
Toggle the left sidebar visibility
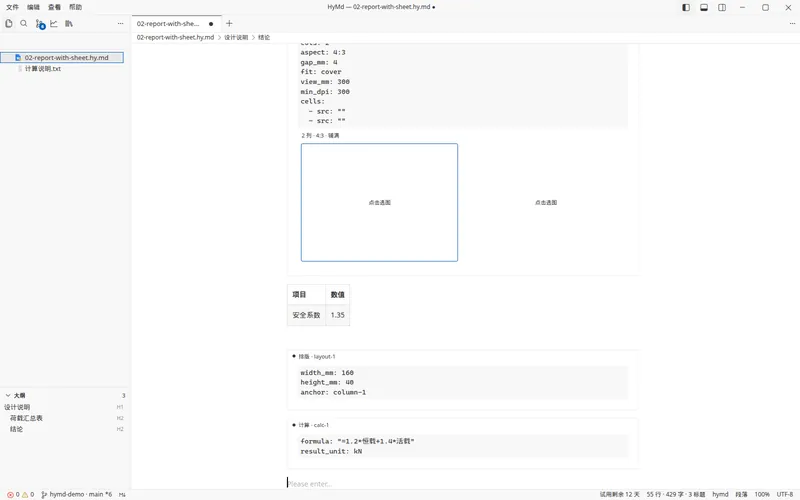coord(686,7)
